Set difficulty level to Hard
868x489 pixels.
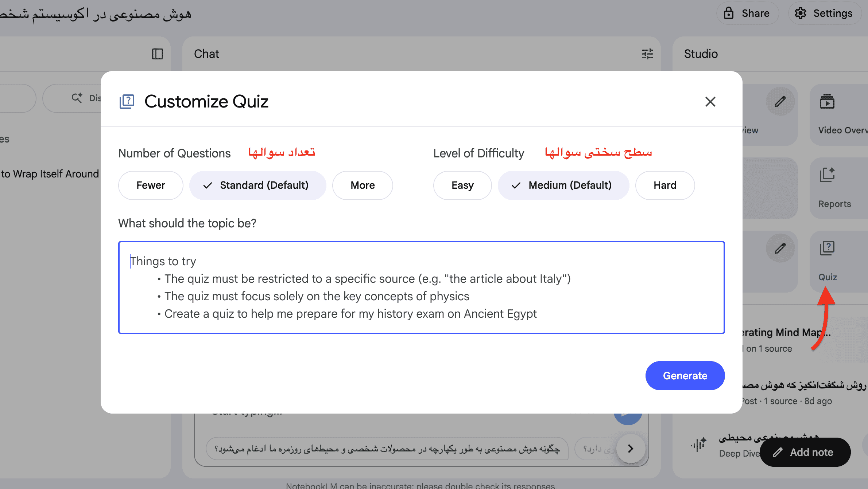click(665, 185)
